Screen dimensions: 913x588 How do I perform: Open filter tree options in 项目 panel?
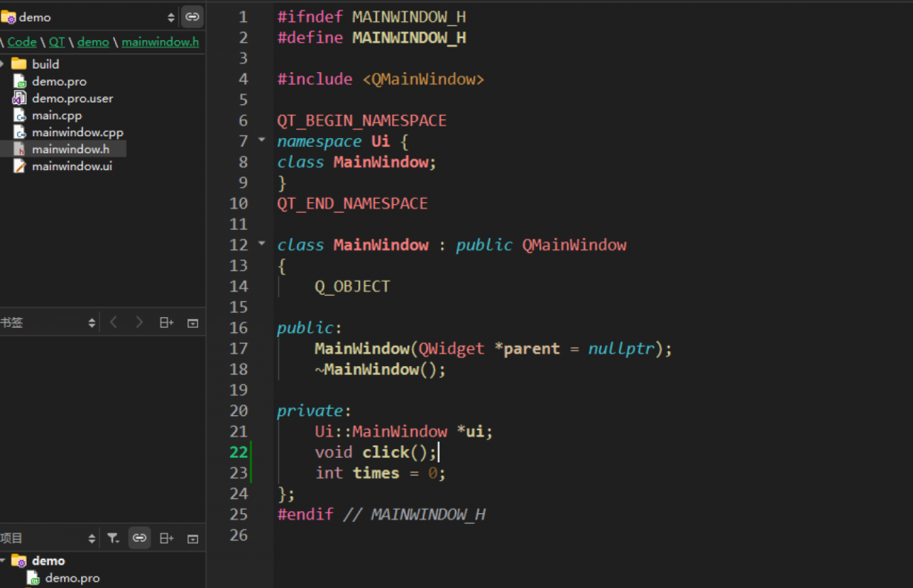coord(113,538)
